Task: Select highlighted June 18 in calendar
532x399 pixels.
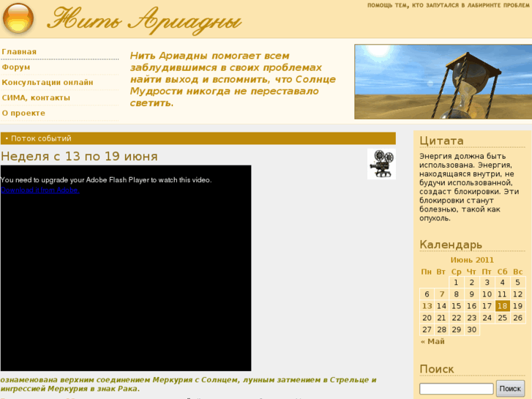Action: coord(503,306)
